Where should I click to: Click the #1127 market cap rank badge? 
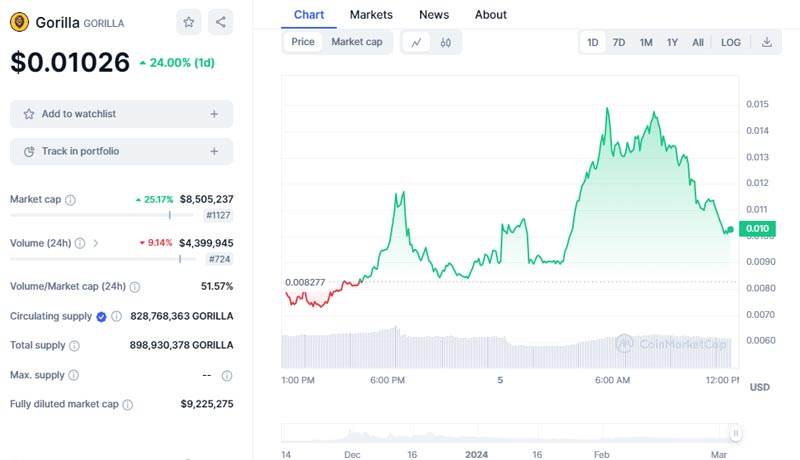218,215
